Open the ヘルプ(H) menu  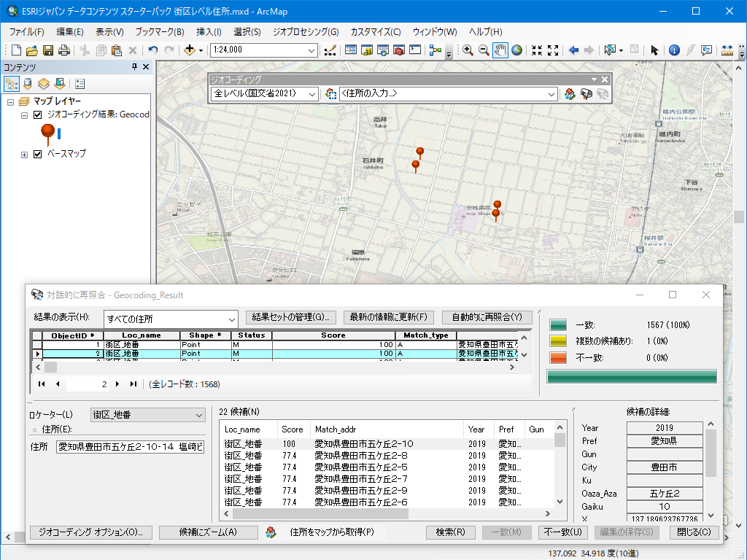coord(485,32)
